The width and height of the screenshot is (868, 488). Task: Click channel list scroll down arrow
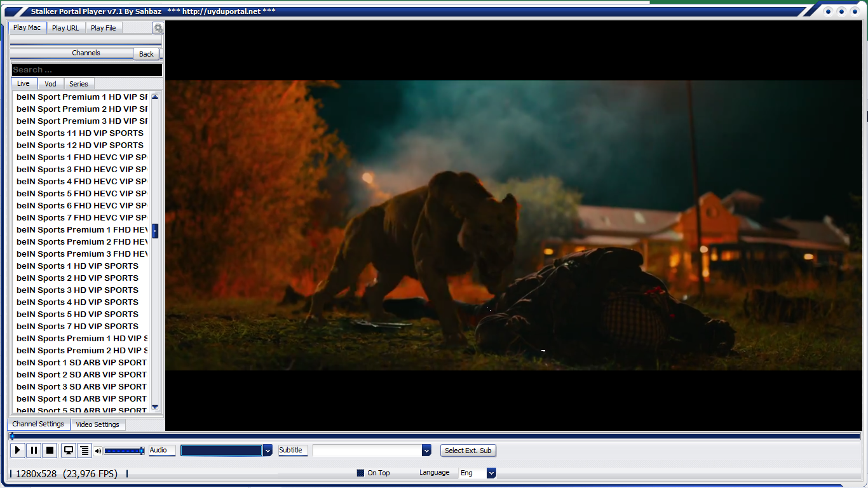tap(155, 407)
